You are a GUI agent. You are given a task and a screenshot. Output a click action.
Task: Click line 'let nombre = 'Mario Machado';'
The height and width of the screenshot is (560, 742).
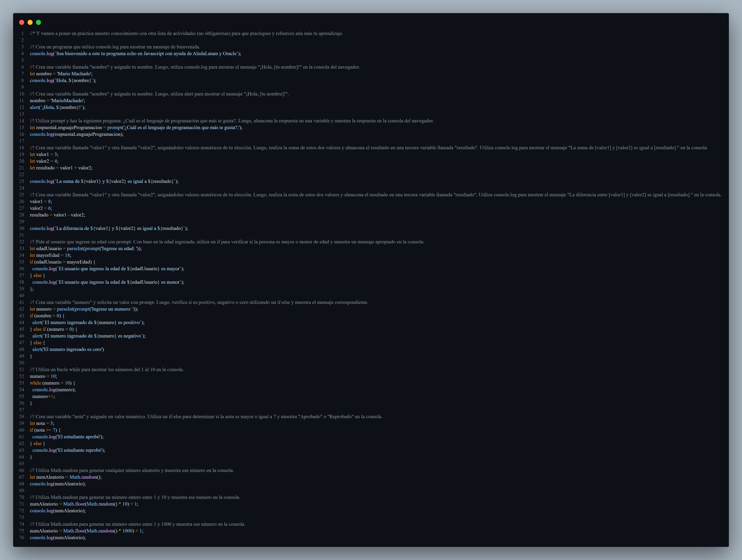tap(61, 74)
